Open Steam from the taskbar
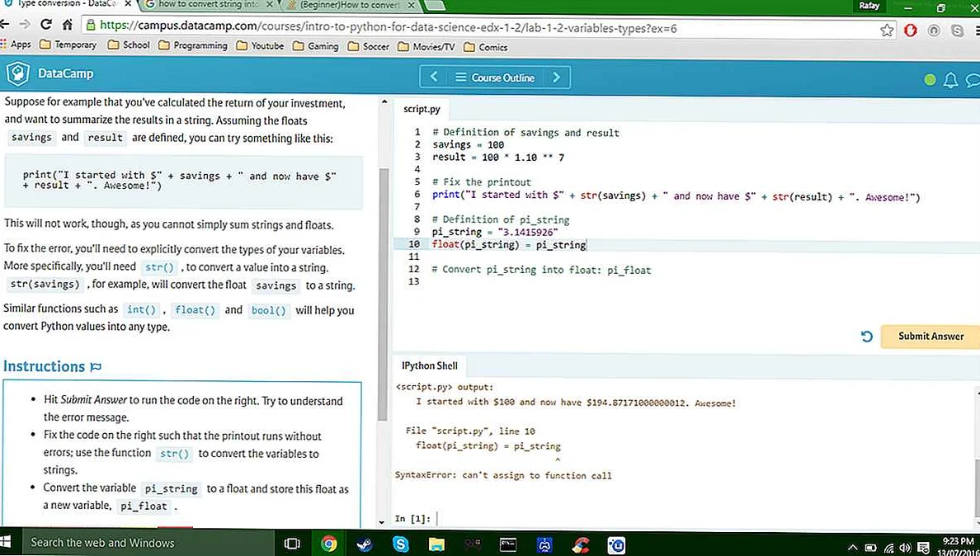 [x=364, y=544]
